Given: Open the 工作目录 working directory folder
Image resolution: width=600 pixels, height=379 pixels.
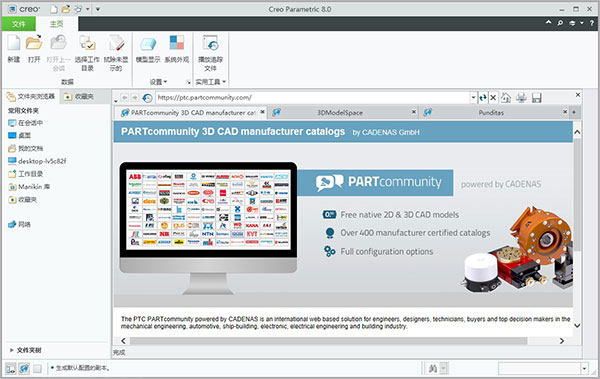Looking at the screenshot, I should [26, 174].
